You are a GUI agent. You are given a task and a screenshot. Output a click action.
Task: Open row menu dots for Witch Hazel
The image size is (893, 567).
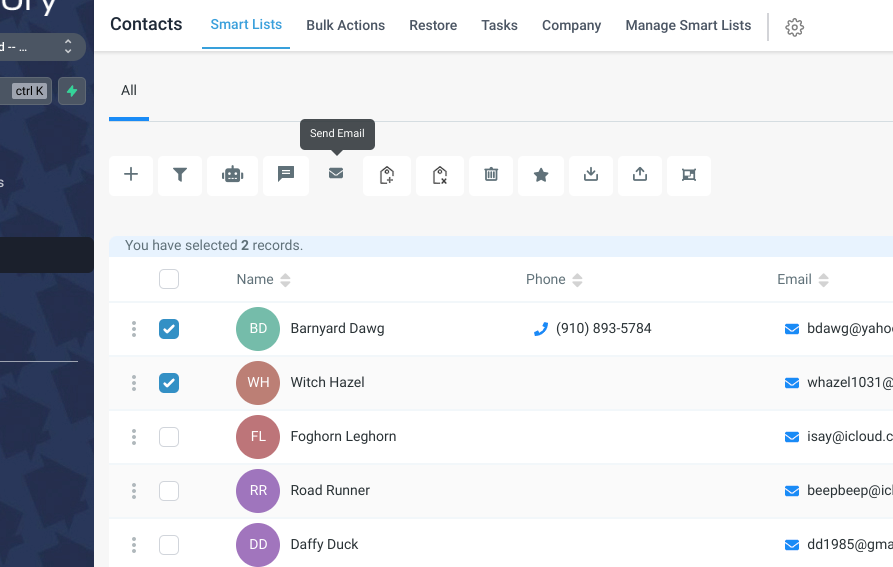click(134, 383)
